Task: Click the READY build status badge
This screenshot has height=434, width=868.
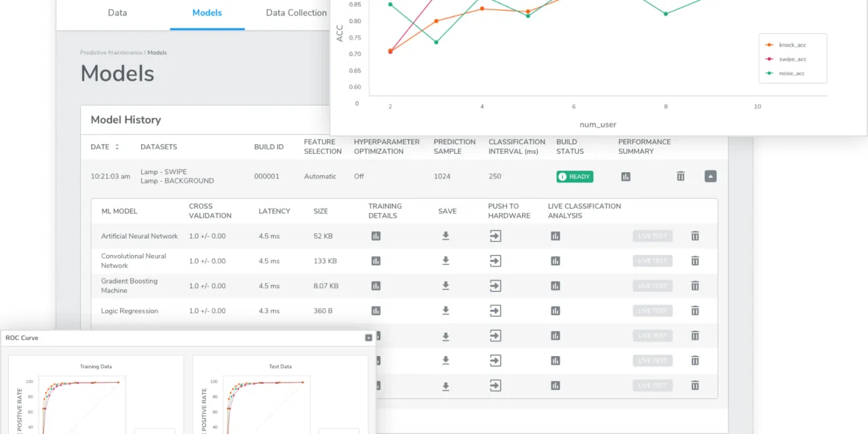Action: [575, 176]
